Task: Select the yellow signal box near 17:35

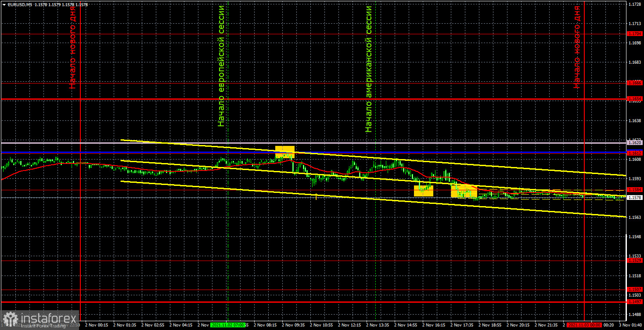Action: tap(464, 191)
